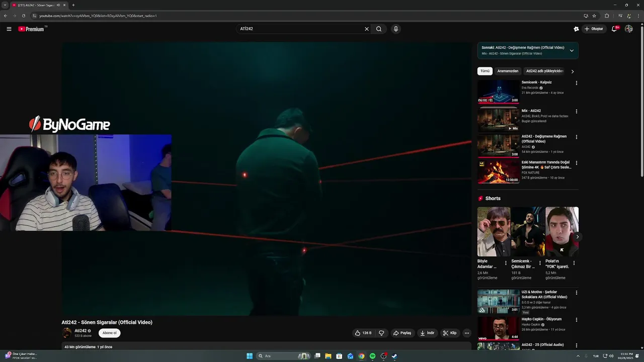Open Semicenk - Kalpsiz video thumbnail
This screenshot has height=362, width=644.
pyautogui.click(x=498, y=92)
